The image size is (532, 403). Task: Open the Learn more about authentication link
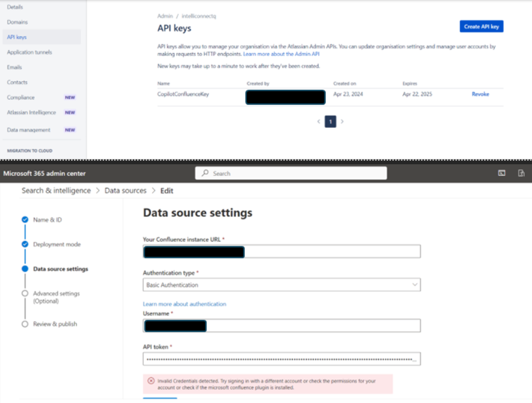tap(184, 304)
